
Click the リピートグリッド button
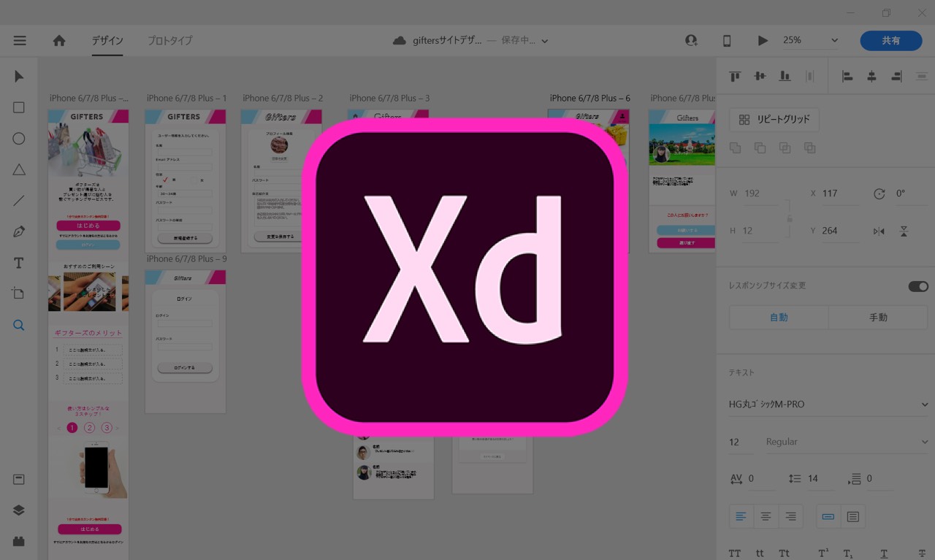click(774, 120)
